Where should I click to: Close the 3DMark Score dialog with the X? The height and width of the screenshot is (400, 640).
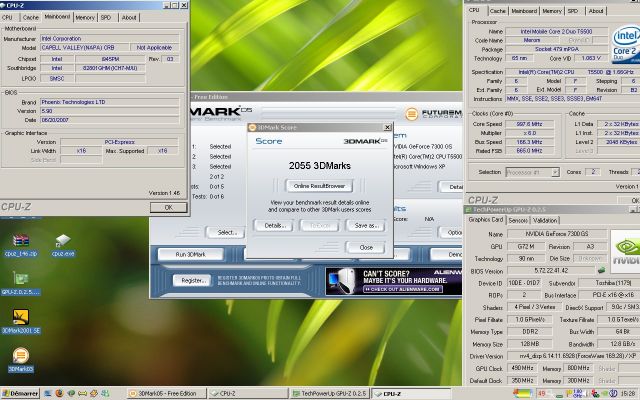coord(387,127)
